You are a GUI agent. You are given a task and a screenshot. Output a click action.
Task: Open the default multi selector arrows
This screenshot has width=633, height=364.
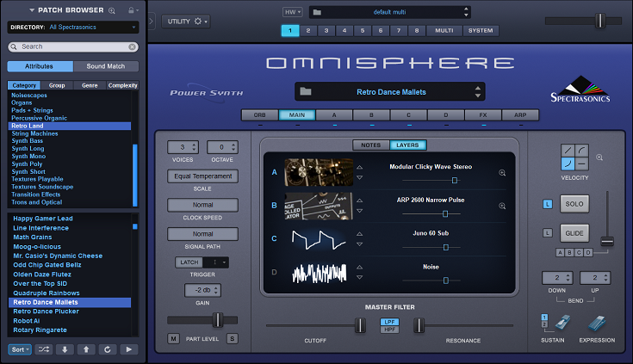coord(466,12)
